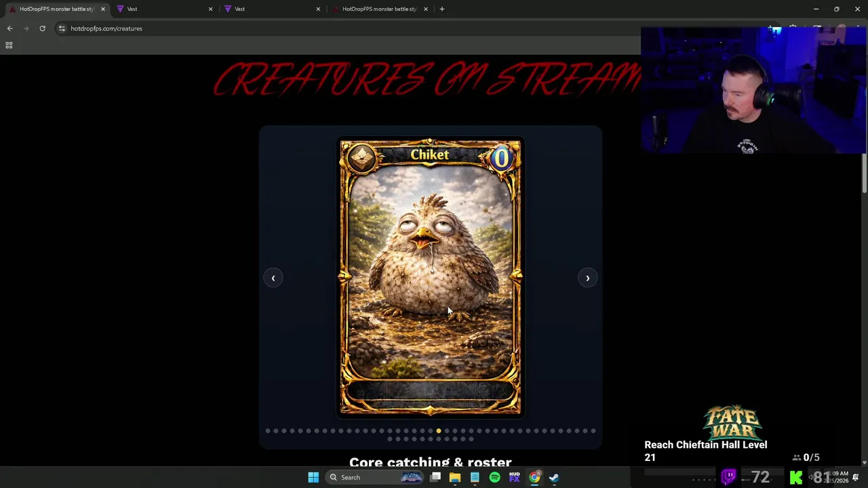Open the taskbar clock and date
Image resolution: width=868 pixels, height=488 pixels.
coord(840,477)
